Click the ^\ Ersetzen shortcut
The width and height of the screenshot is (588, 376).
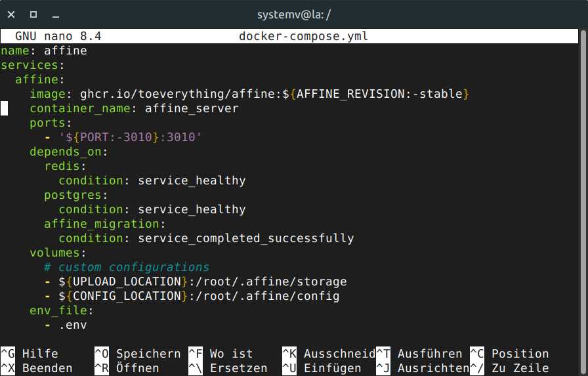tap(228, 368)
